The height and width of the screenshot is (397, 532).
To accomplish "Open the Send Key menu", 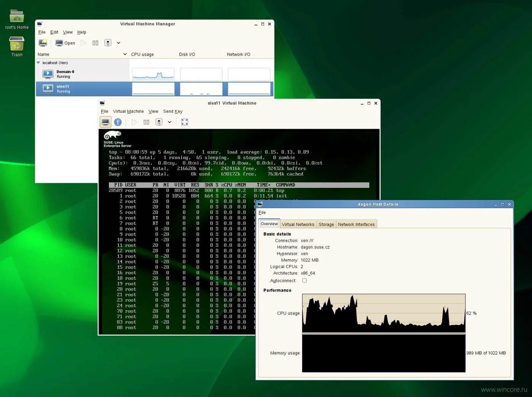I will click(173, 111).
